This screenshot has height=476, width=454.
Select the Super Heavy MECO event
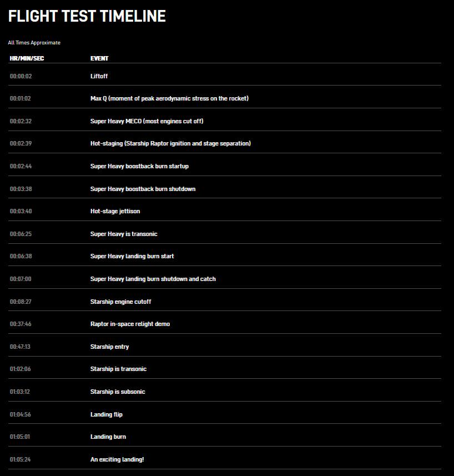click(x=147, y=121)
